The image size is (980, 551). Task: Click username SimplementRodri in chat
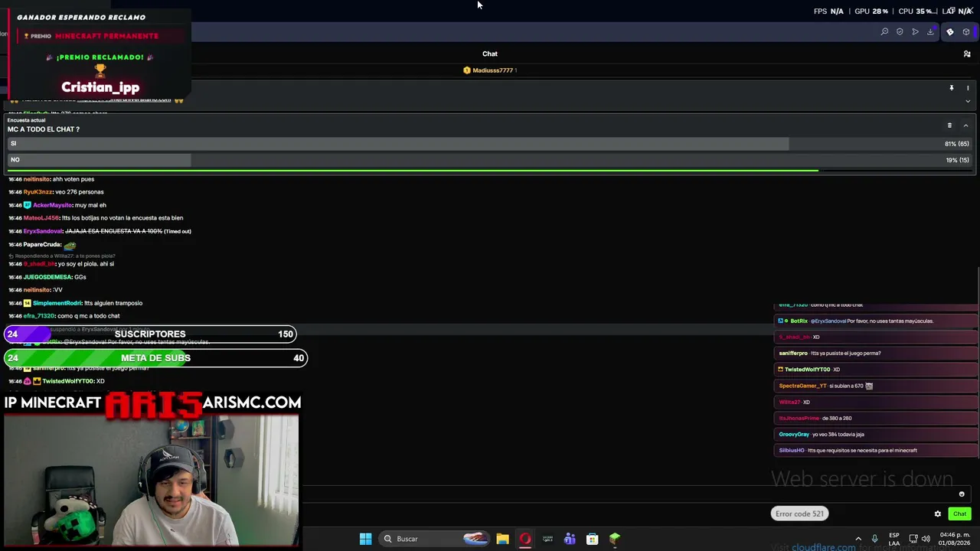[x=57, y=303]
